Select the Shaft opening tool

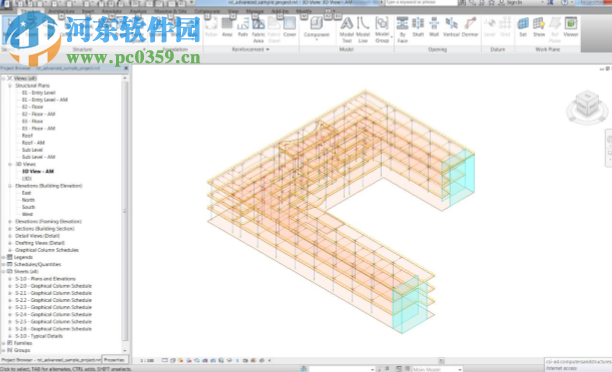point(418,27)
